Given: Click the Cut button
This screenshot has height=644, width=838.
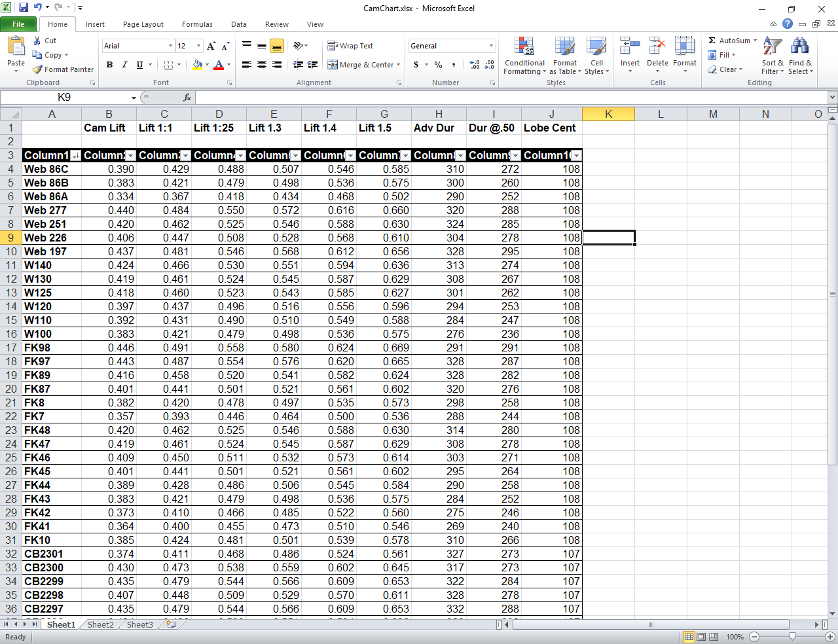Looking at the screenshot, I should point(45,41).
